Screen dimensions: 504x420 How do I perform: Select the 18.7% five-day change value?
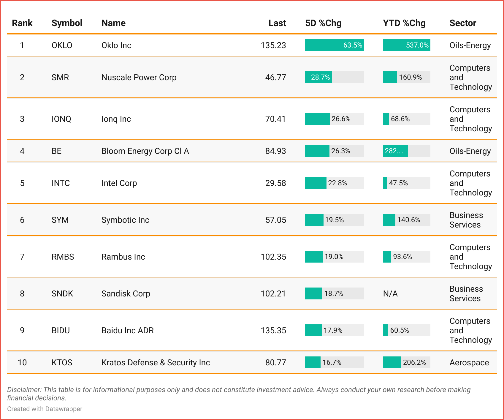(334, 293)
